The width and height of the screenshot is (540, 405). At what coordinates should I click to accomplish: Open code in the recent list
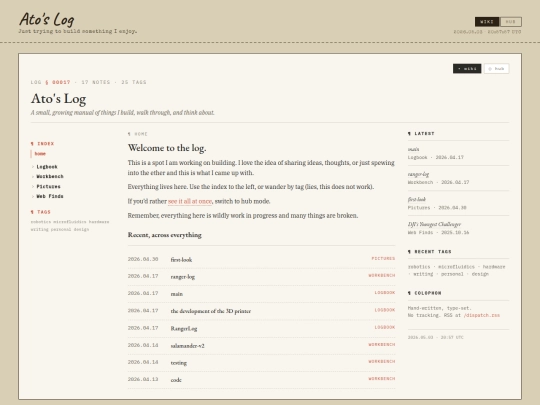pyautogui.click(x=176, y=380)
